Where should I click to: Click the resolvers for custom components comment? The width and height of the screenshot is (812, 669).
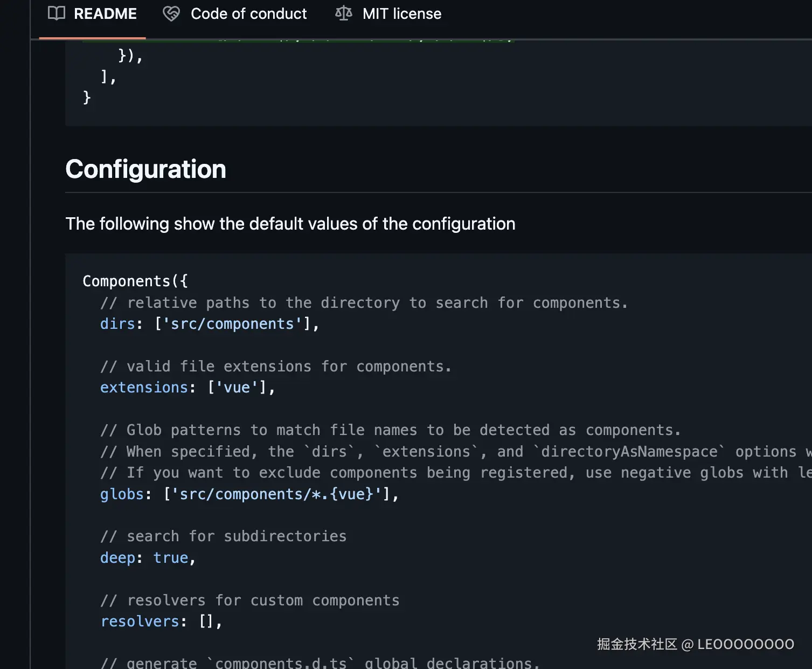click(x=249, y=601)
